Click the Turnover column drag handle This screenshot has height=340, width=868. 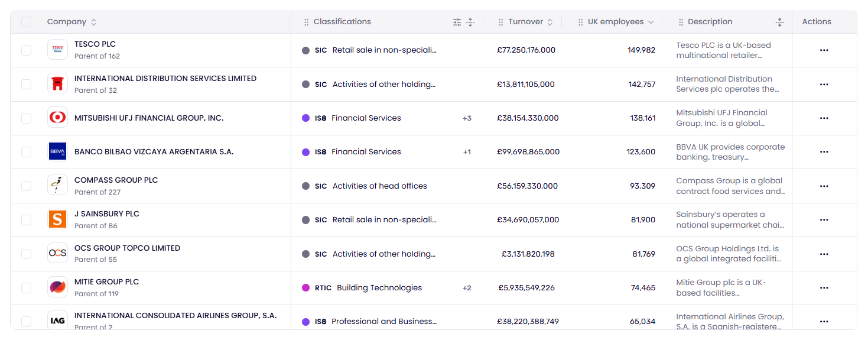coord(501,22)
